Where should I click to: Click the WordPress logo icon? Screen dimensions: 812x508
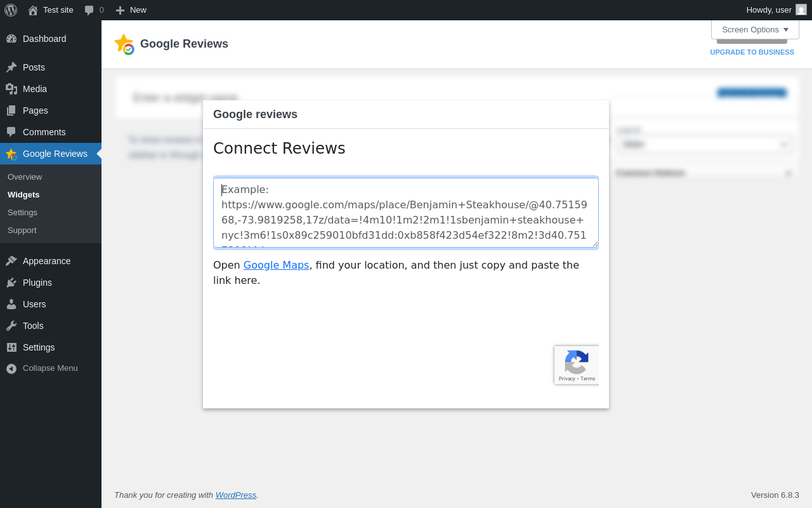(11, 10)
